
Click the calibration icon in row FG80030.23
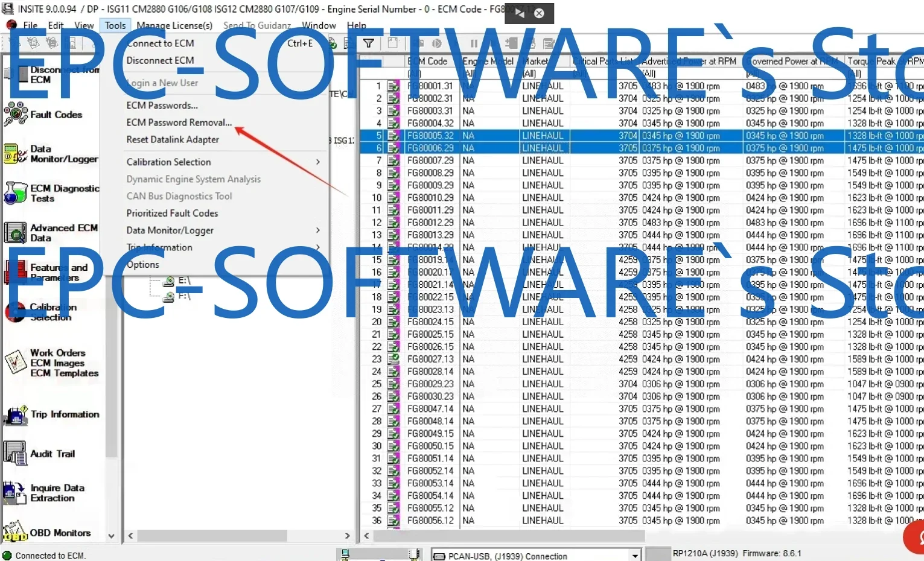pos(393,396)
